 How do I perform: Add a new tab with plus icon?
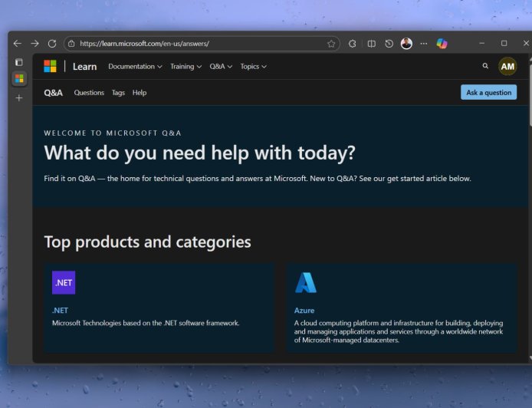pos(19,98)
